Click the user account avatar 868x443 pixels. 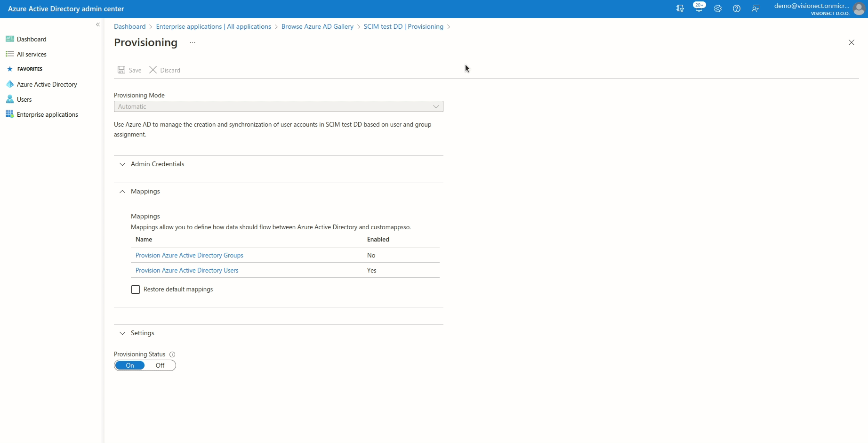859,9
